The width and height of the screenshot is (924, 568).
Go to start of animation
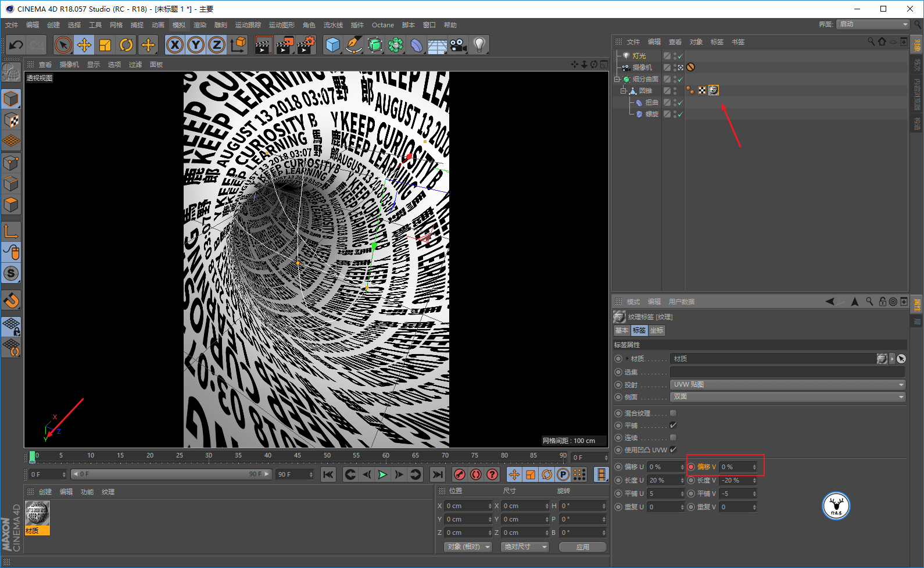pos(328,474)
